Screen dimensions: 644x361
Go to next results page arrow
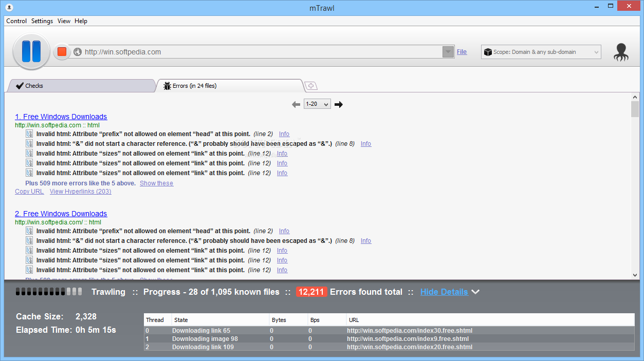pyautogui.click(x=339, y=104)
